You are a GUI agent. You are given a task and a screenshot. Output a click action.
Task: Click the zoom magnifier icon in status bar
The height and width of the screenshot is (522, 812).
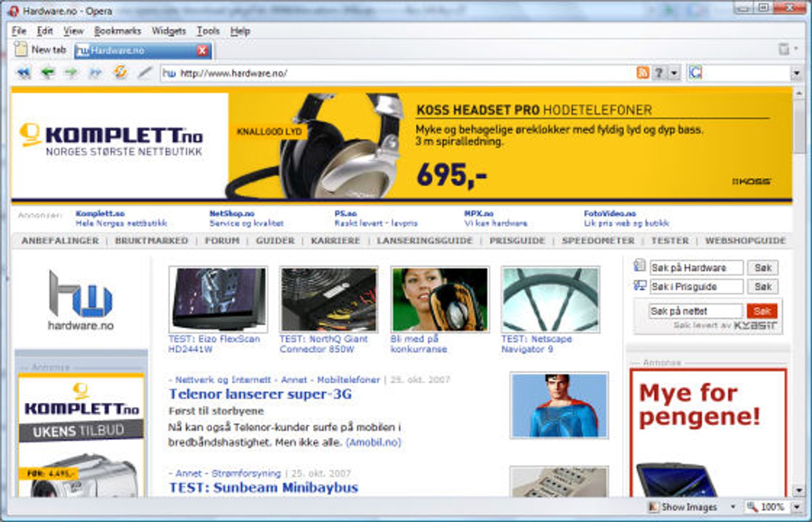(752, 507)
